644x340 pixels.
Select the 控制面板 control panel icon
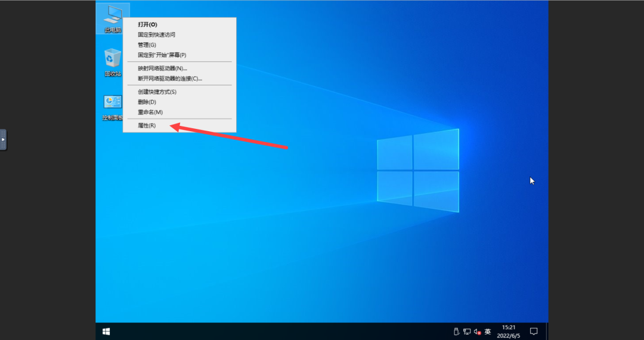[113, 107]
